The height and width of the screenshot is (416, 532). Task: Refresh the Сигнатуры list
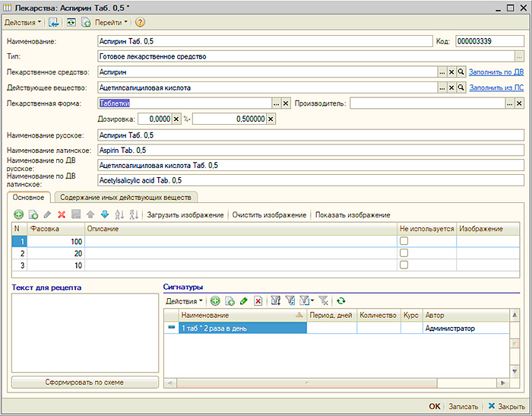click(x=341, y=301)
